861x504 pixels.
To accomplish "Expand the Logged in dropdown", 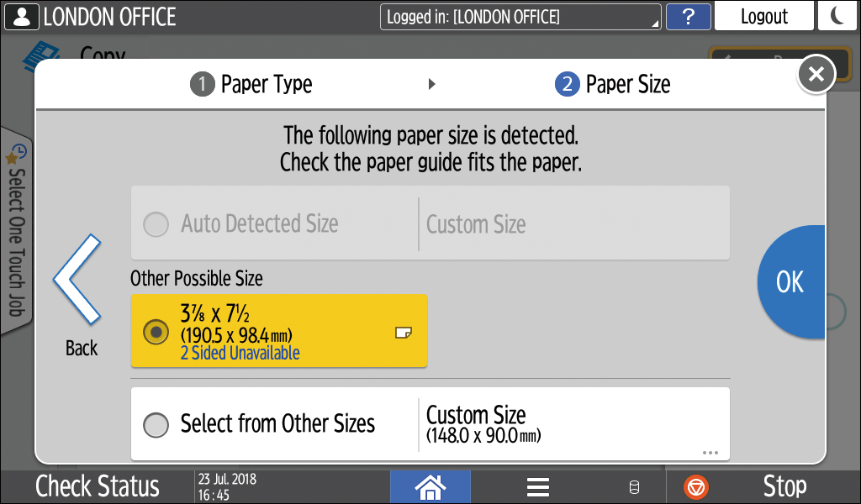I will click(520, 17).
